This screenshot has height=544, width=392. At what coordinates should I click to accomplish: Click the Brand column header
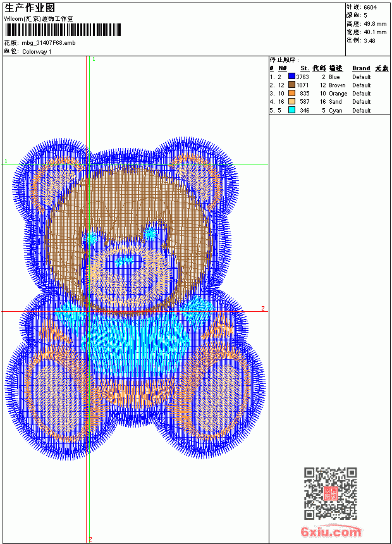point(361,68)
